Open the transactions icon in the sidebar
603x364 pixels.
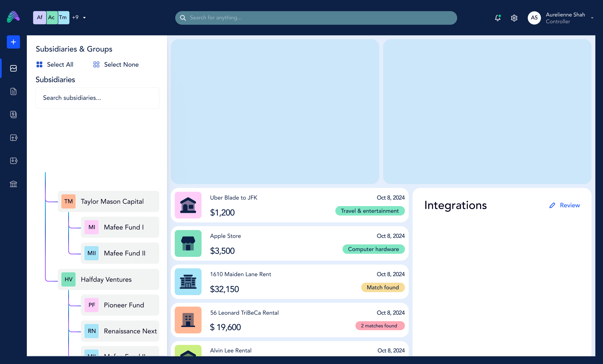[13, 115]
